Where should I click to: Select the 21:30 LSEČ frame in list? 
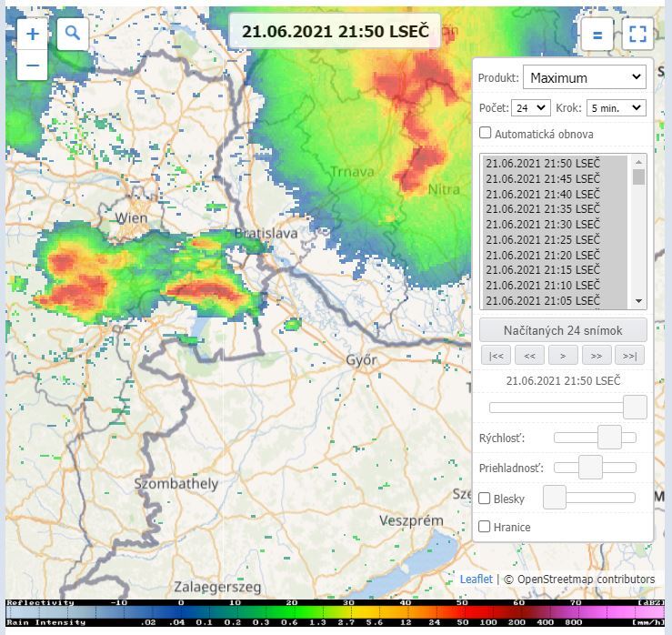pos(543,224)
